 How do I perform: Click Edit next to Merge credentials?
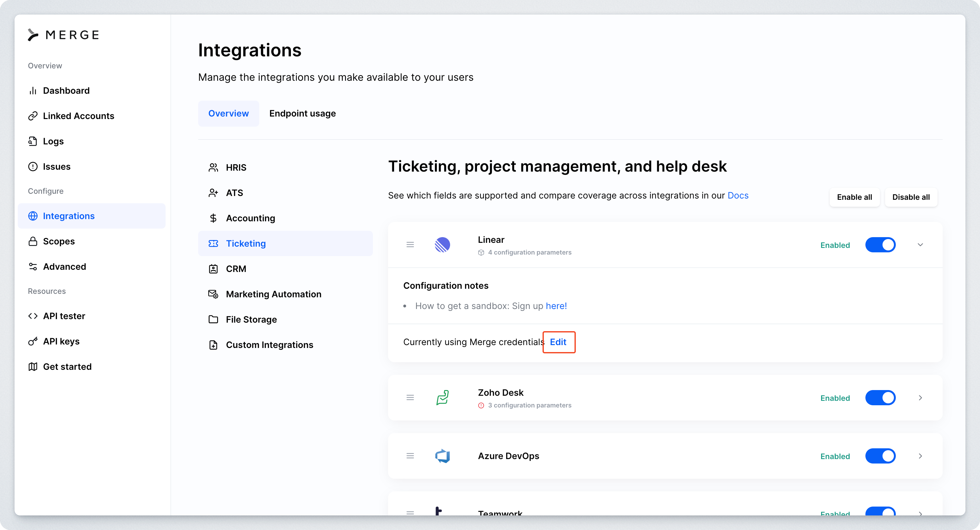pyautogui.click(x=558, y=342)
